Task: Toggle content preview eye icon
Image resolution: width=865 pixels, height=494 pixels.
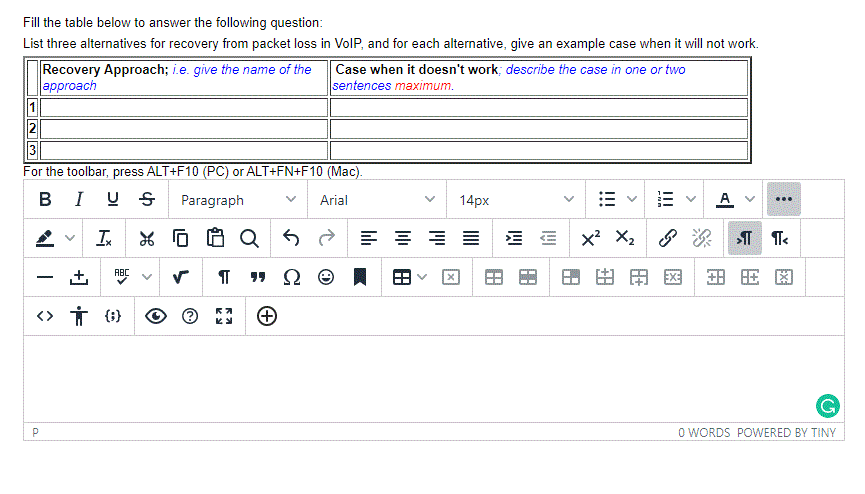Action: pos(156,316)
